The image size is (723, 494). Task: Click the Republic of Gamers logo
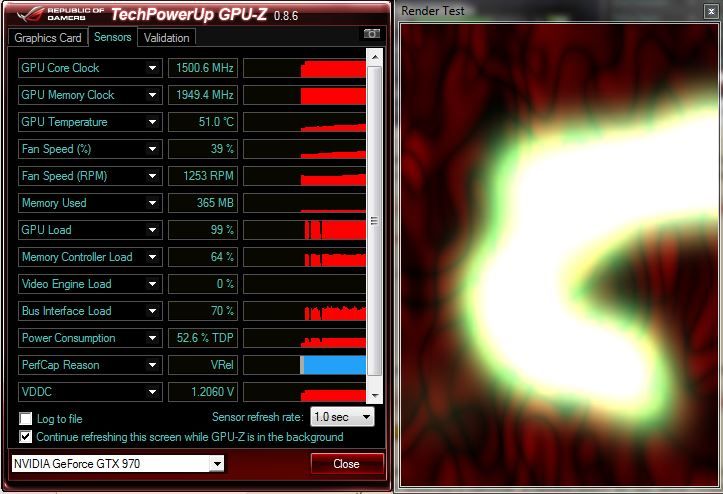click(x=61, y=14)
